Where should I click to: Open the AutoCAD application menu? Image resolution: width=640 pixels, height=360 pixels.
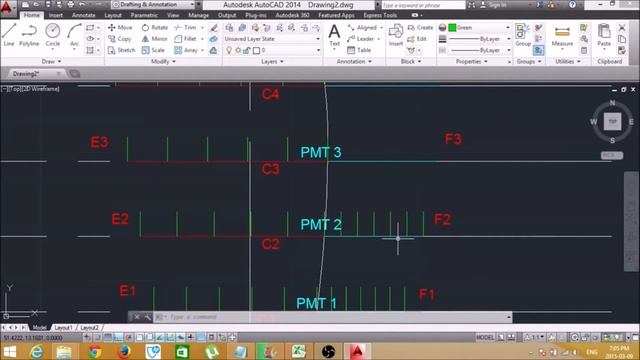7,8
